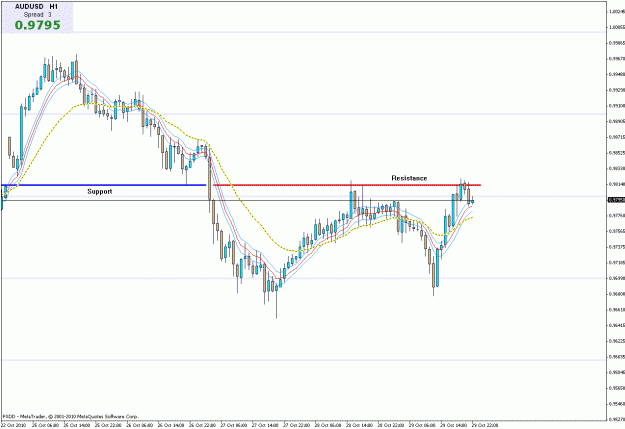This screenshot has height=429, width=625.
Task: Click the 25 Oct 06:00 time axis label
Action: tap(45, 425)
